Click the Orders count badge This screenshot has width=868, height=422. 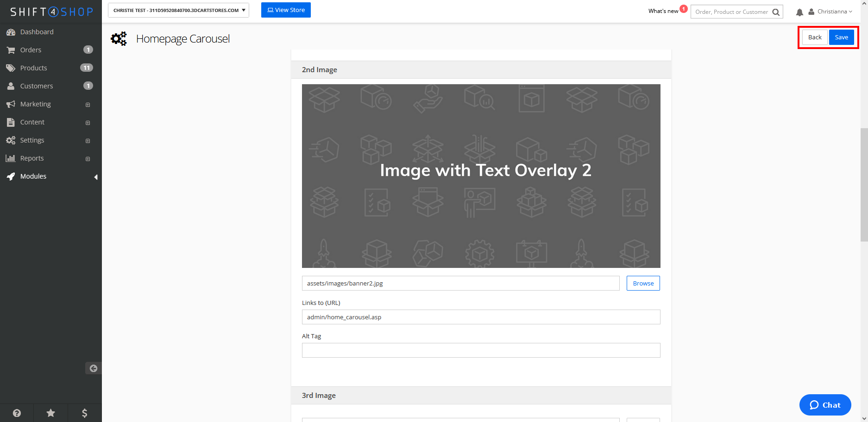tap(88, 50)
